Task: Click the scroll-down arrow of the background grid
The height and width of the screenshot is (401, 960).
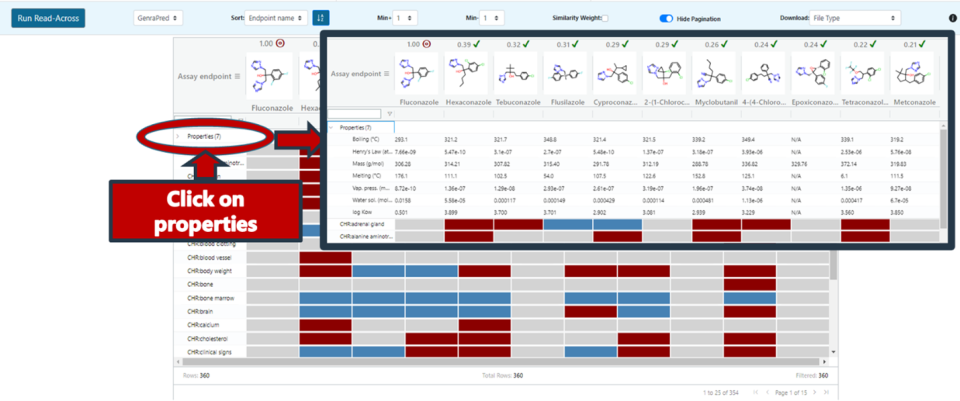Action: (833, 352)
